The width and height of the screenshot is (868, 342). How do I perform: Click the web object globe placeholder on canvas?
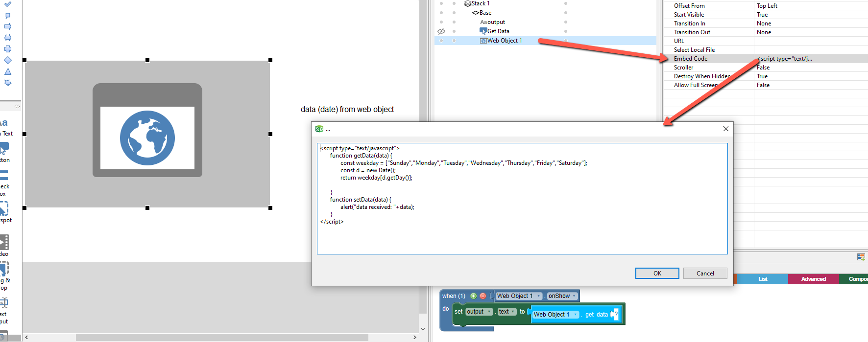pyautogui.click(x=147, y=134)
